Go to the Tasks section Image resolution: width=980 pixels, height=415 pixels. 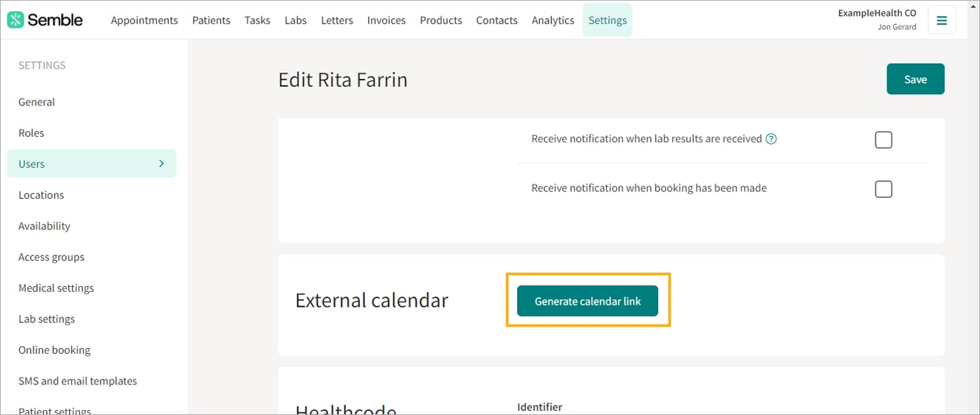(x=257, y=20)
